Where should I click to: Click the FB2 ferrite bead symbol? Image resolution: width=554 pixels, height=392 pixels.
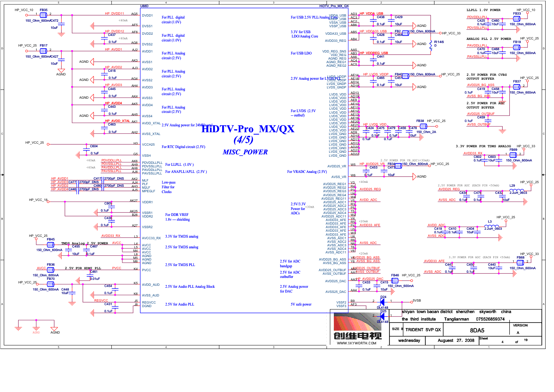pos(405,33)
